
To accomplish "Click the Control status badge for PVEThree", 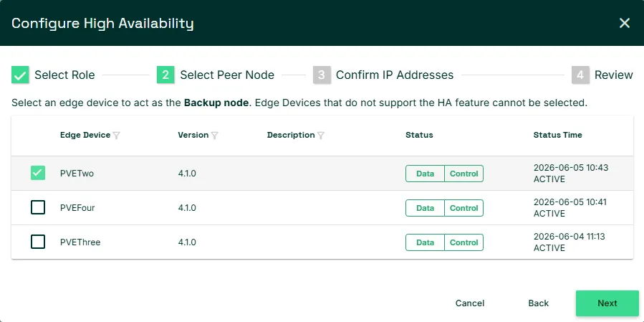I will tap(463, 242).
